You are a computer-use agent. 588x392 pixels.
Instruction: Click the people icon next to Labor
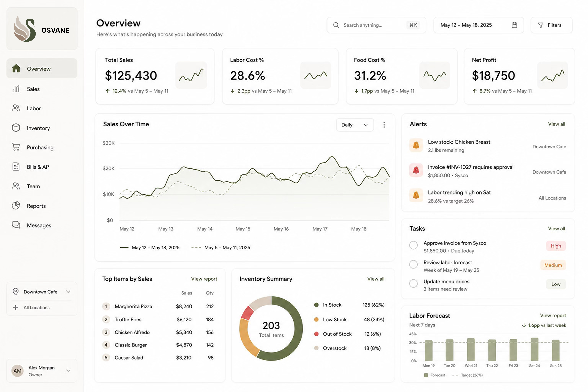(x=16, y=108)
